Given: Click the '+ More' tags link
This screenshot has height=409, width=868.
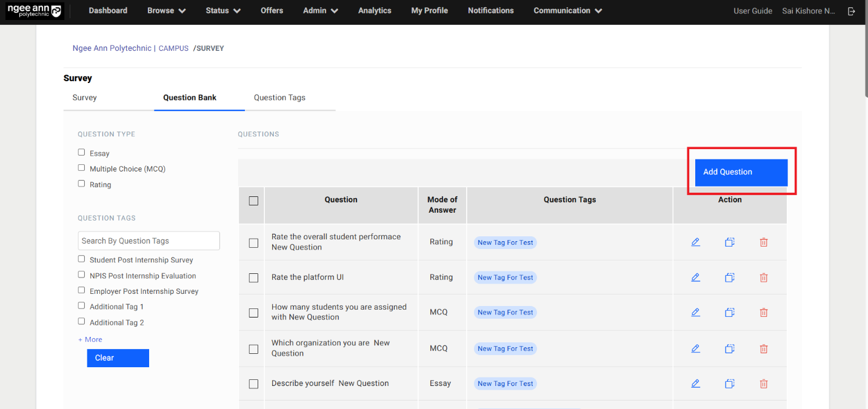Looking at the screenshot, I should click(x=90, y=339).
